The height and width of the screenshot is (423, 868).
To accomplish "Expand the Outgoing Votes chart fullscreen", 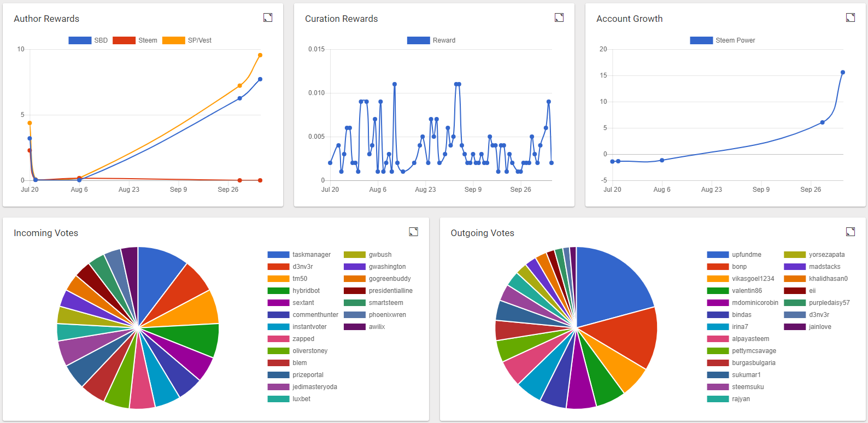I will [851, 232].
